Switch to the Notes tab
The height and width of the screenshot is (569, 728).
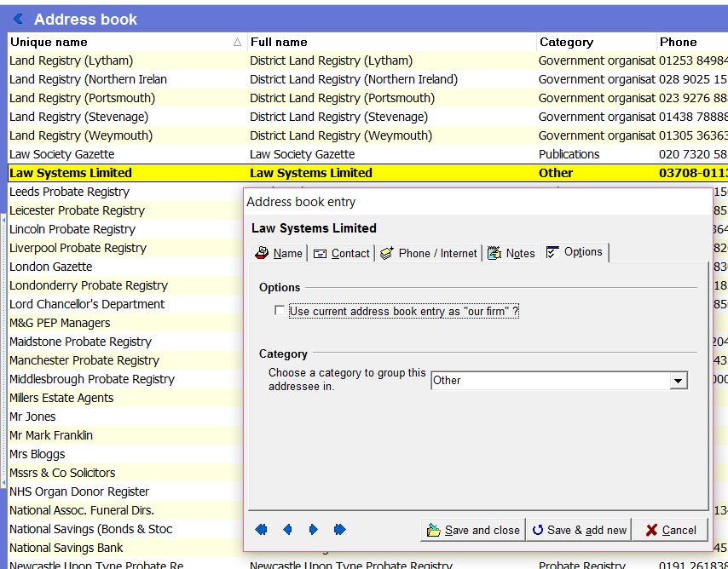(x=511, y=253)
